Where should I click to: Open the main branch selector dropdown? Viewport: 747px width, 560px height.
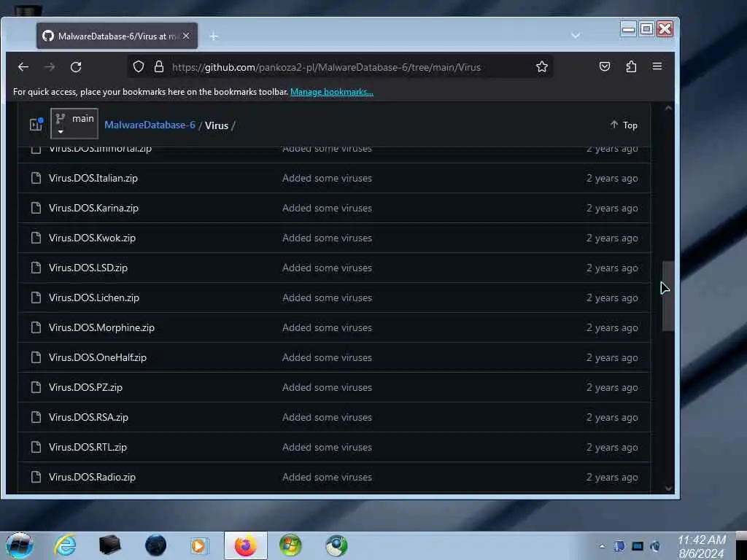74,123
